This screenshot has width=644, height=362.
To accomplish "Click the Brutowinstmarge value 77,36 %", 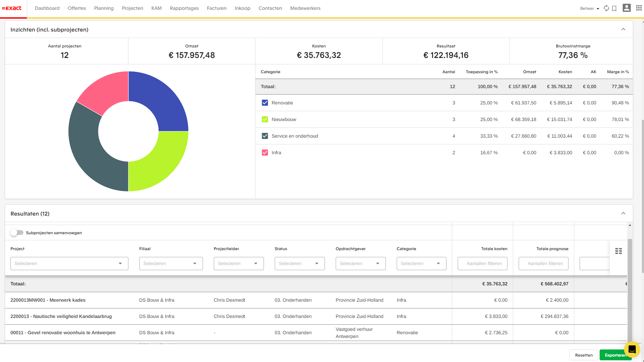I will coord(573,55).
